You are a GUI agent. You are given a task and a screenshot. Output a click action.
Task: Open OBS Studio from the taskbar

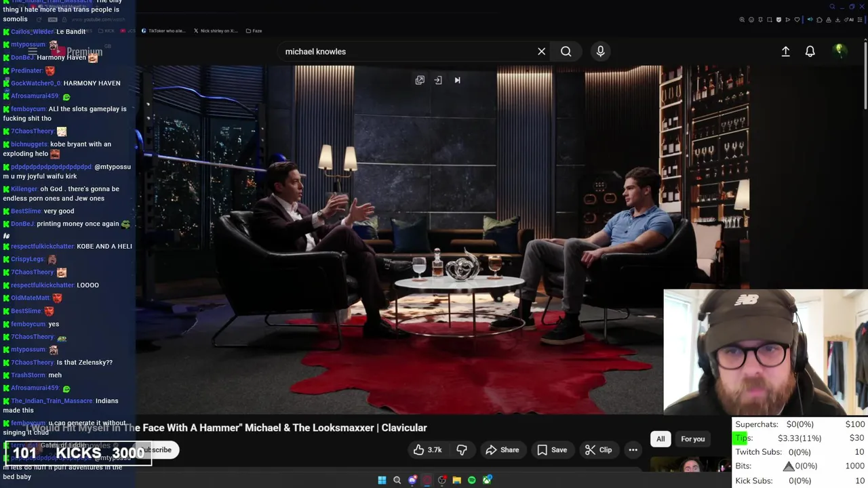(x=442, y=480)
